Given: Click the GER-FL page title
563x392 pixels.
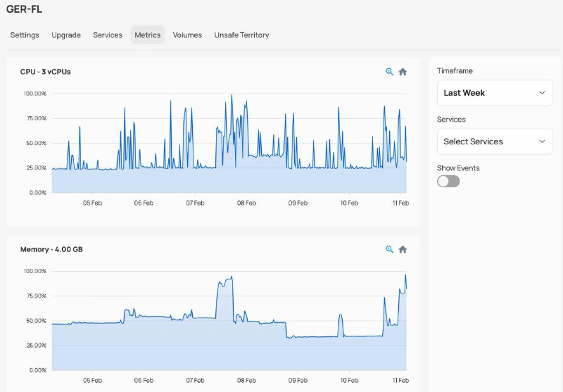Looking at the screenshot, I should [x=24, y=10].
